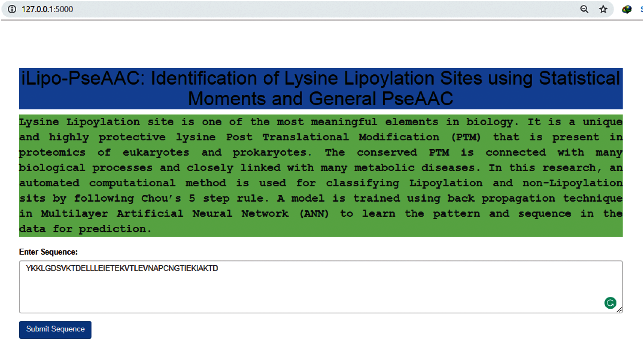Click the Enter Sequence label

tap(48, 252)
